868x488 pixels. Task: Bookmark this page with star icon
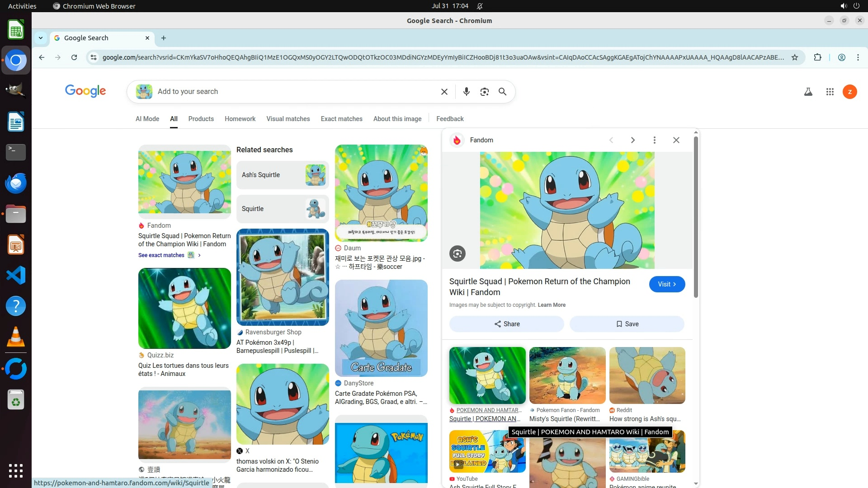(794, 57)
